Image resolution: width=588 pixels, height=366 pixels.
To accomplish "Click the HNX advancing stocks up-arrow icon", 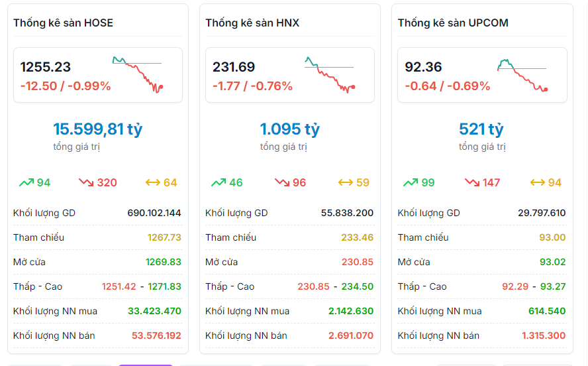I will coord(219,182).
